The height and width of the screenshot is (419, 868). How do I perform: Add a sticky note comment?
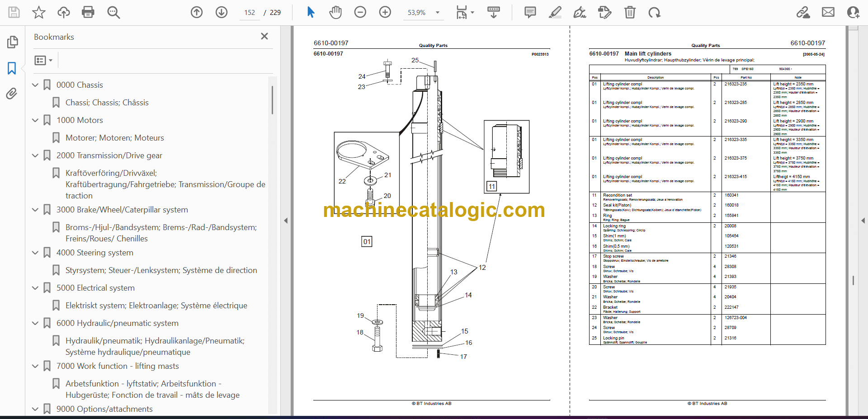tap(530, 12)
